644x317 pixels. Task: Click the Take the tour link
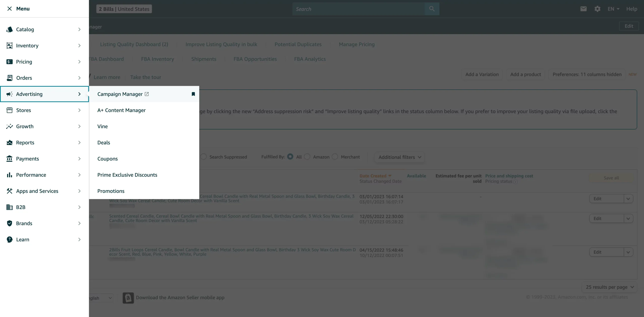[x=145, y=77]
